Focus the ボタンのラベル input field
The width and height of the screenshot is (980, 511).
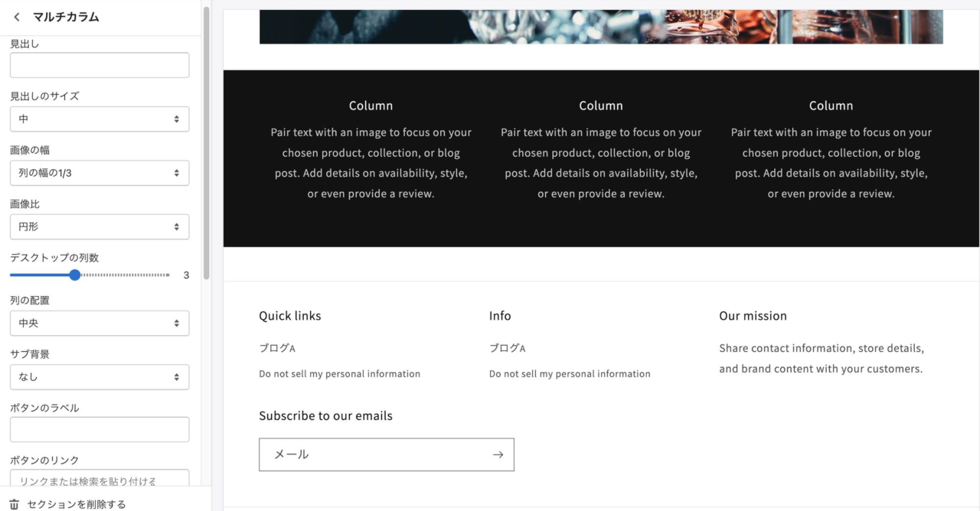click(100, 429)
